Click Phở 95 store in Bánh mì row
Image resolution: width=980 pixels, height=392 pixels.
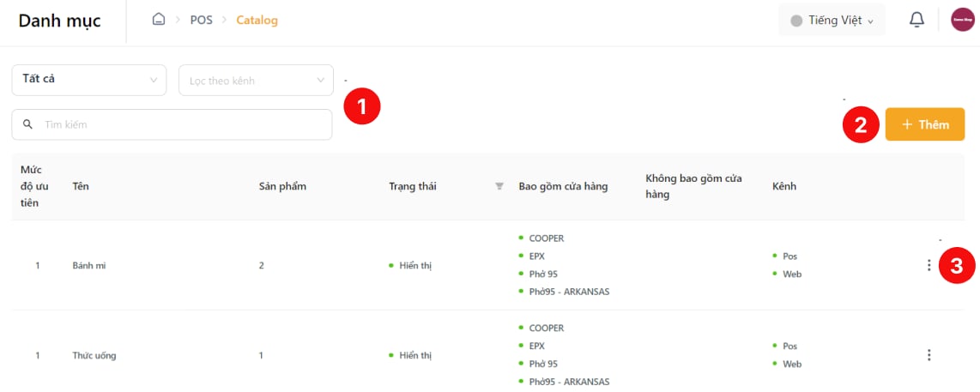543,274
